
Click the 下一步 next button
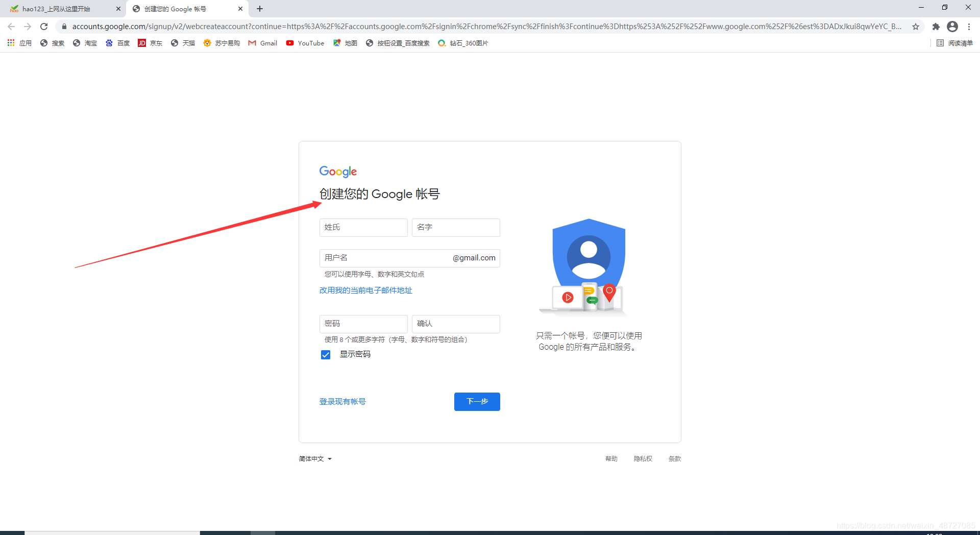point(477,402)
